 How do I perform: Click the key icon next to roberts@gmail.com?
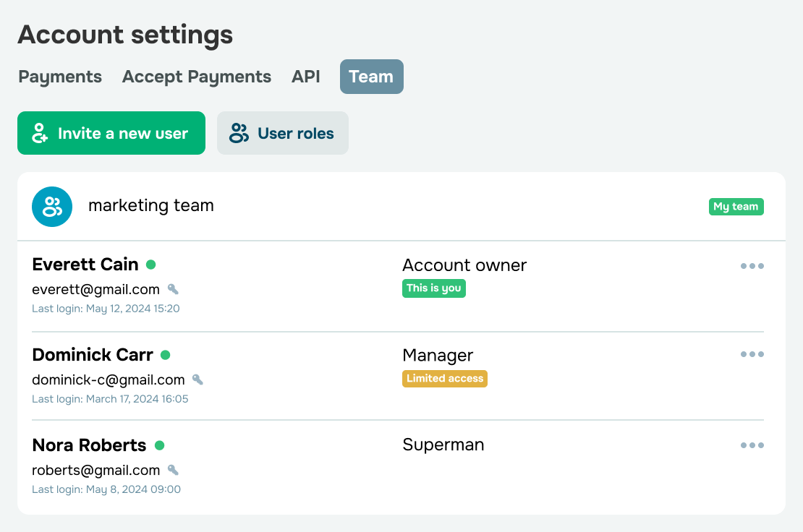coord(173,470)
